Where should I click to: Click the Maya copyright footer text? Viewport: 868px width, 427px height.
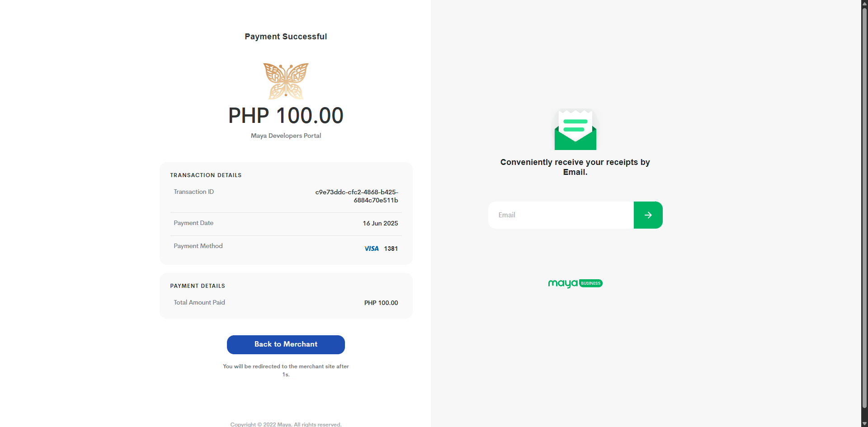point(286,424)
